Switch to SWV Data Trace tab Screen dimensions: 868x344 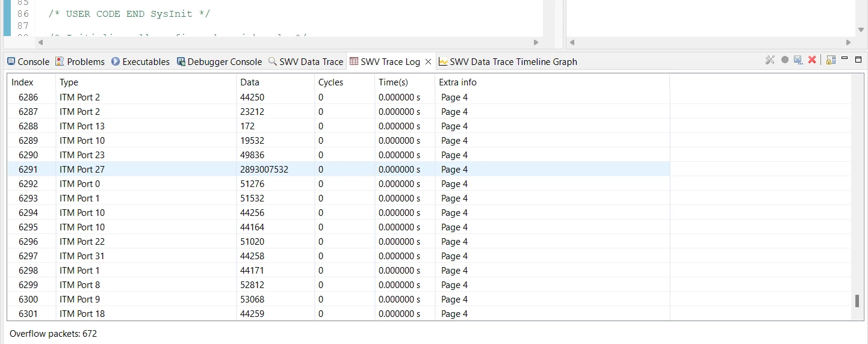(306, 61)
